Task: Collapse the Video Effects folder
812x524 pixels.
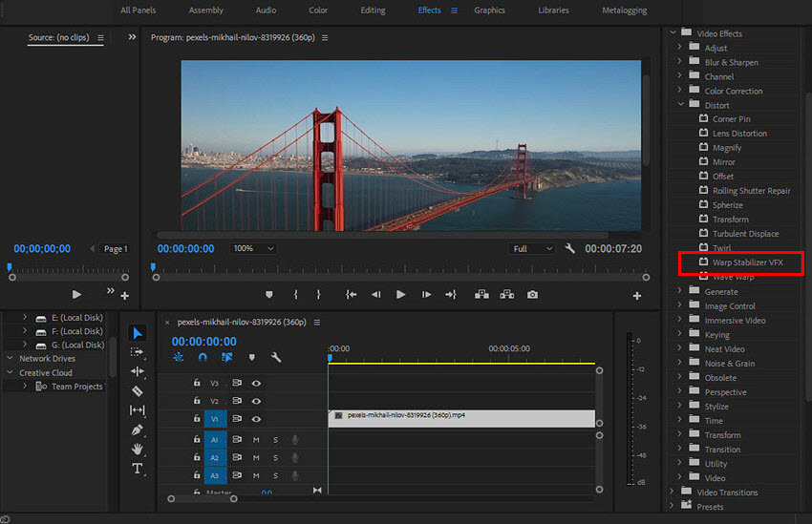Action: pyautogui.click(x=673, y=32)
